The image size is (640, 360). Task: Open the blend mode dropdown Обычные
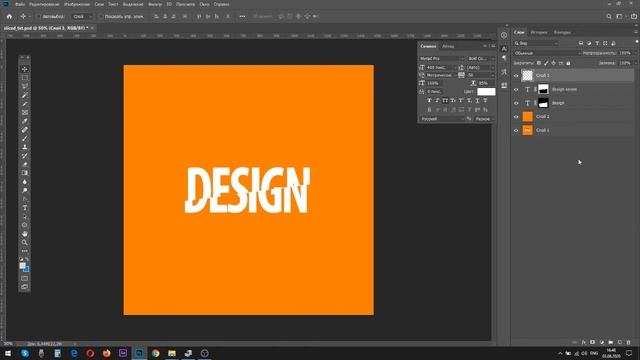coord(547,53)
